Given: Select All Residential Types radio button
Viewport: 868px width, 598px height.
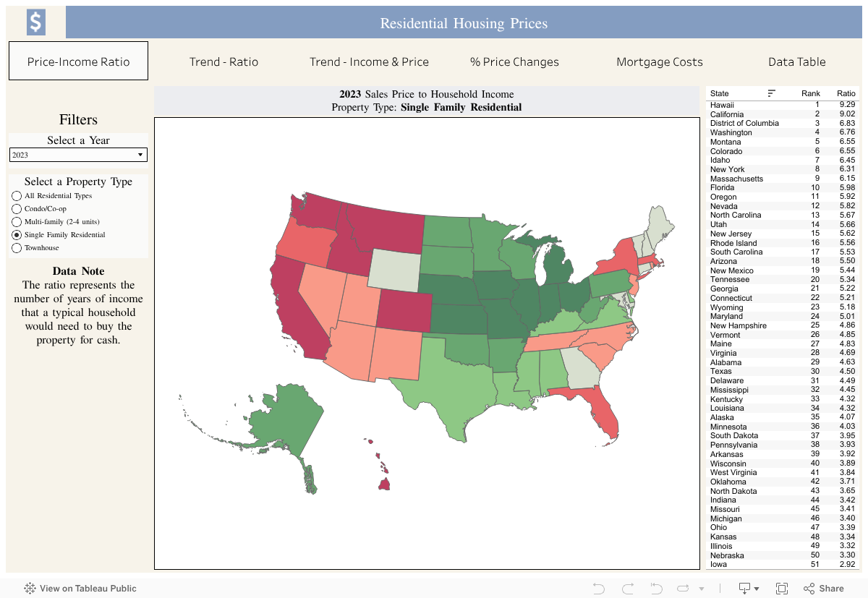Looking at the screenshot, I should coord(17,196).
